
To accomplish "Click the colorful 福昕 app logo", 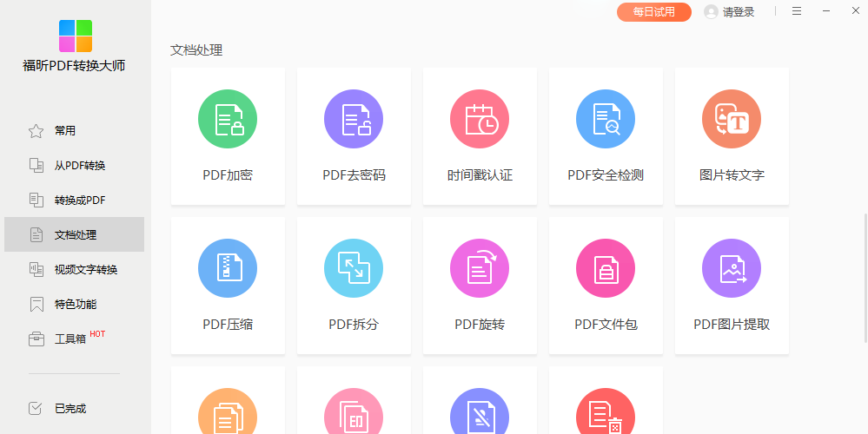I will point(76,36).
